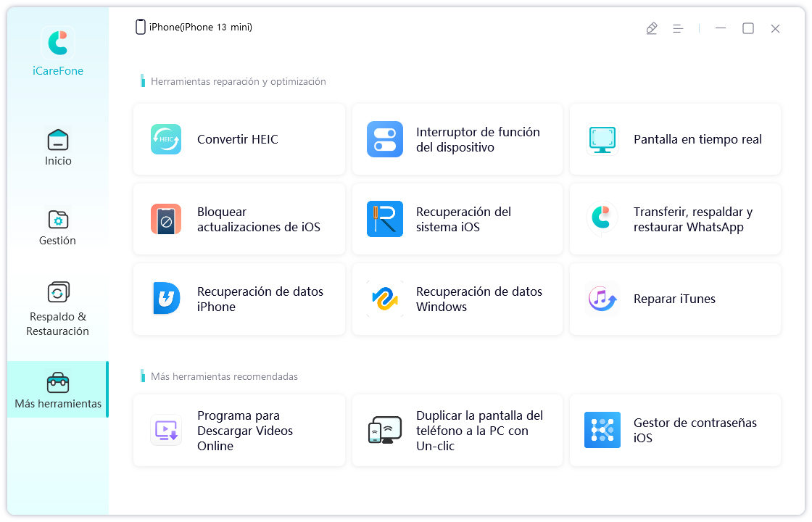The height and width of the screenshot is (522, 812).
Task: Launch Gestor de contraseñas iOS
Action: tap(675, 431)
